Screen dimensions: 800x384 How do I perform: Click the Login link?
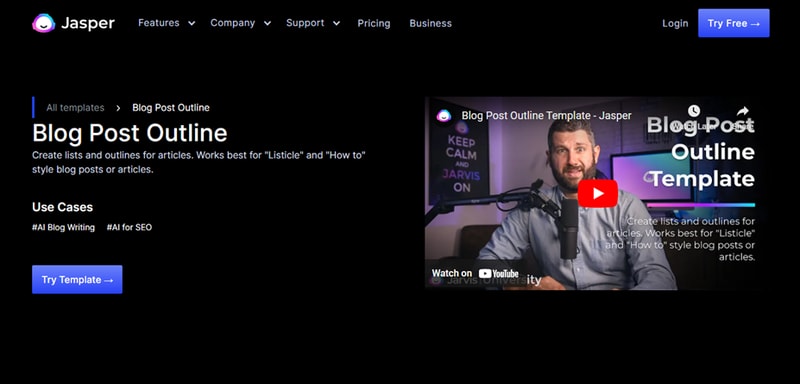[x=675, y=23]
